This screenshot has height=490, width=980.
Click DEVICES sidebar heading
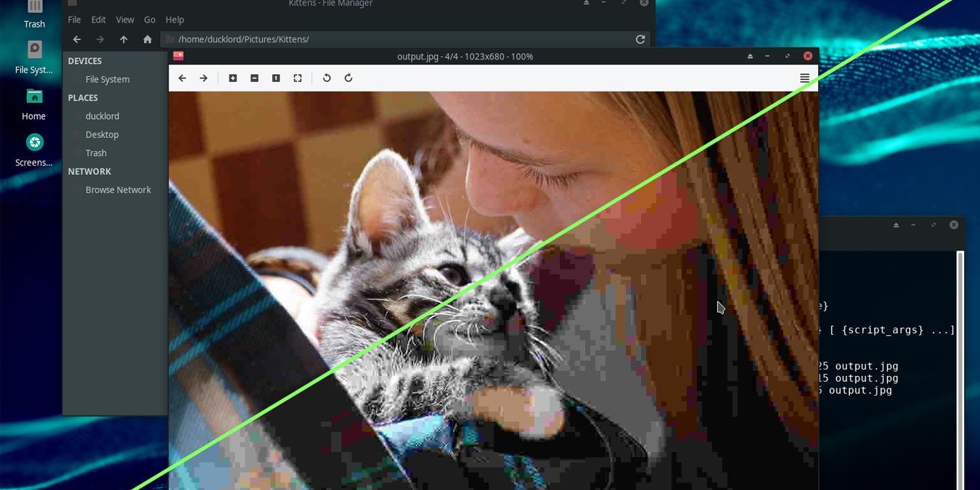click(85, 61)
